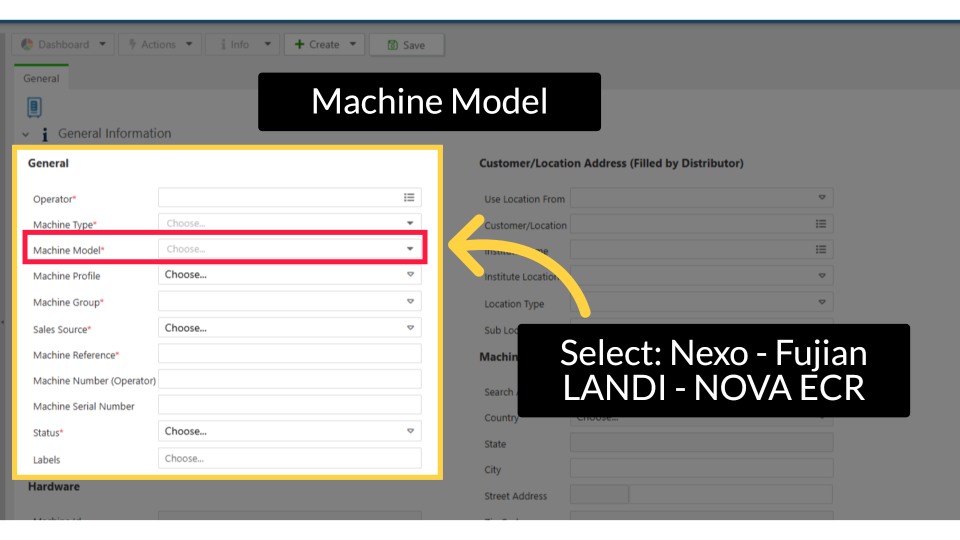Expand the Info dropdown arrow
Image resolution: width=960 pixels, height=540 pixels.
[268, 45]
